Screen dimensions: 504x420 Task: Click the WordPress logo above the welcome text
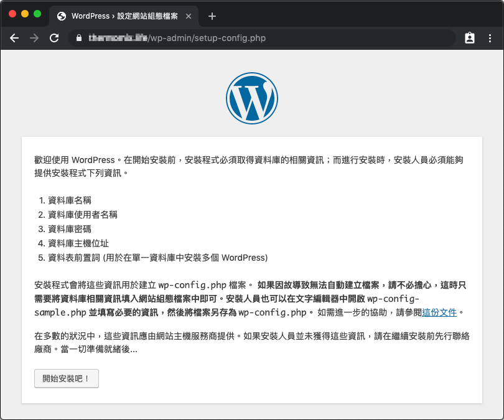point(252,98)
